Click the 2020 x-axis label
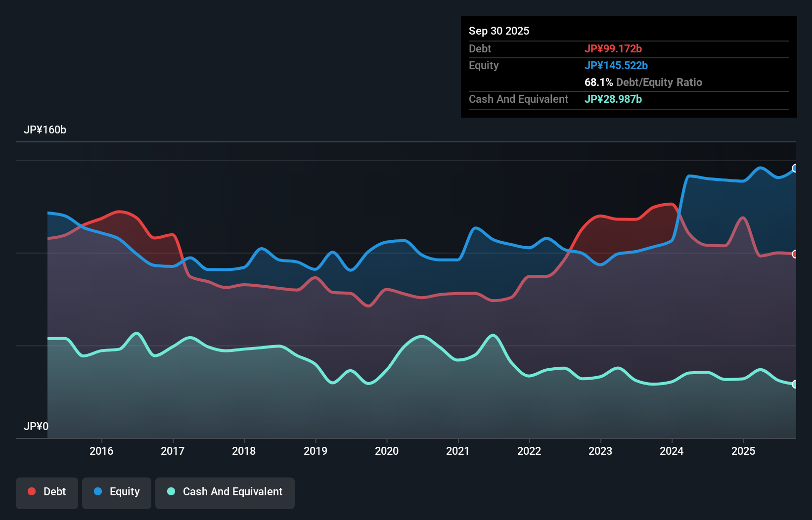The height and width of the screenshot is (520, 812). [387, 451]
